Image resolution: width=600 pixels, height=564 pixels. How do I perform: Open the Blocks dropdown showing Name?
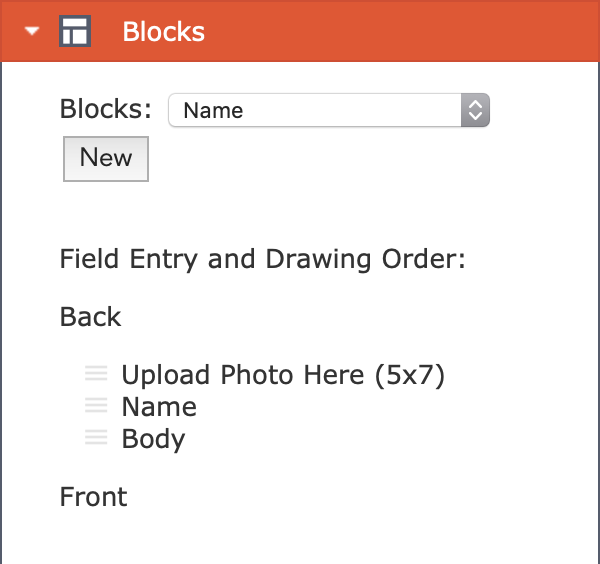(x=329, y=110)
